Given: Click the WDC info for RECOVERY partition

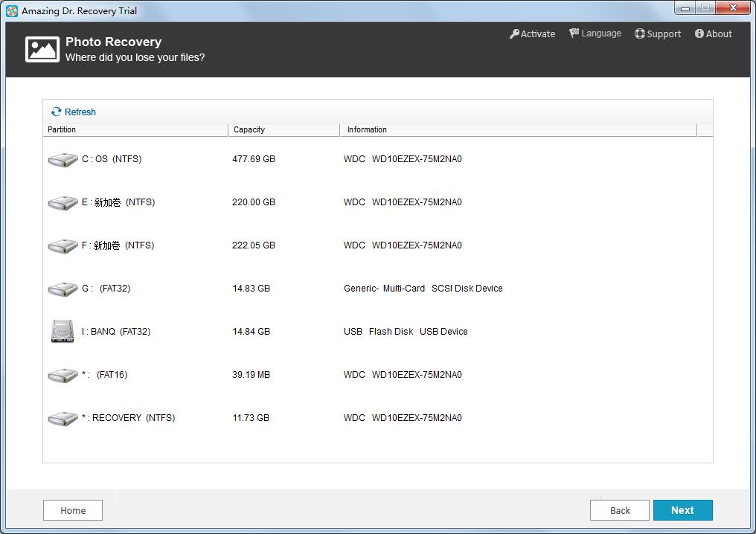Looking at the screenshot, I should (x=403, y=418).
